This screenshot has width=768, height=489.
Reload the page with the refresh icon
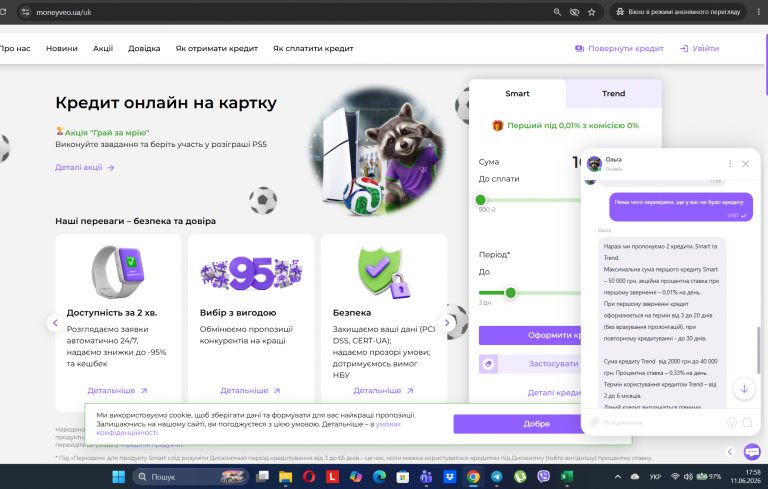click(3, 12)
